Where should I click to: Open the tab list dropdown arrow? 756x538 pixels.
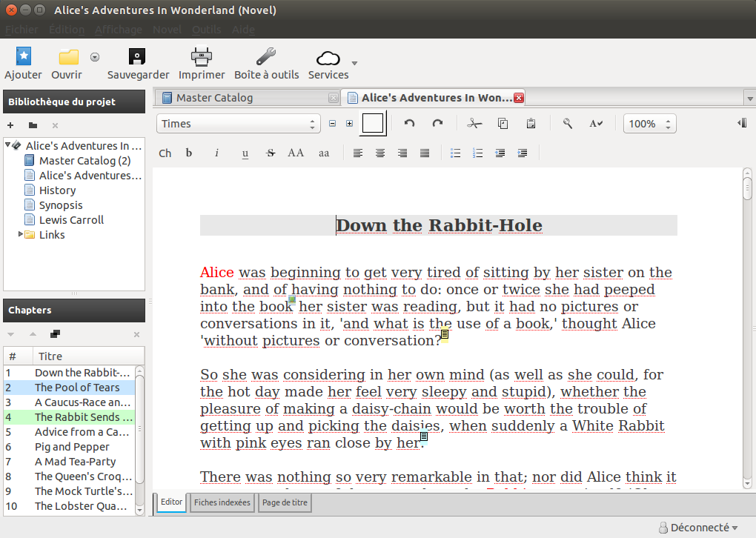click(750, 99)
